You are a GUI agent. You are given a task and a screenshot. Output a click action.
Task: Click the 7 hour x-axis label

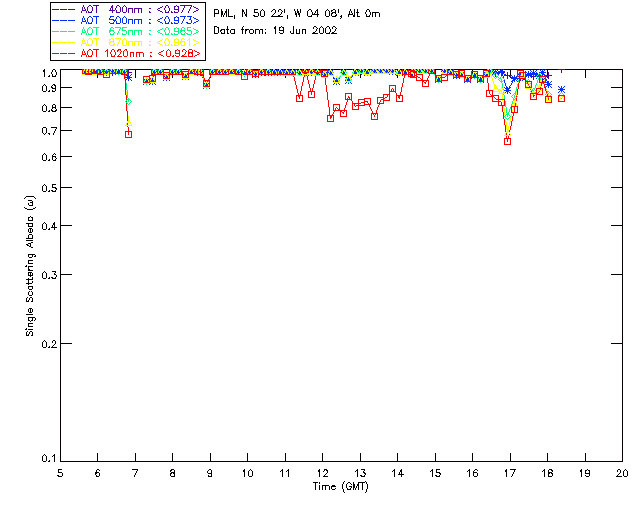tap(135, 473)
